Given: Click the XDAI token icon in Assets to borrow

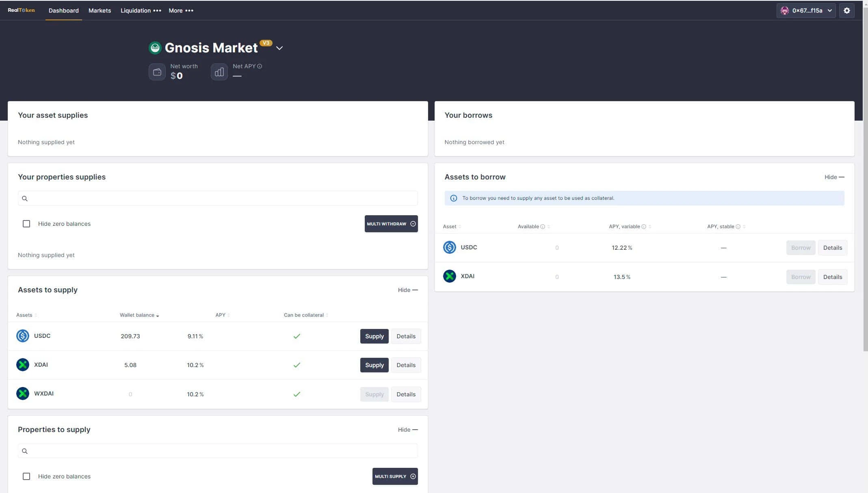Looking at the screenshot, I should [x=449, y=276].
